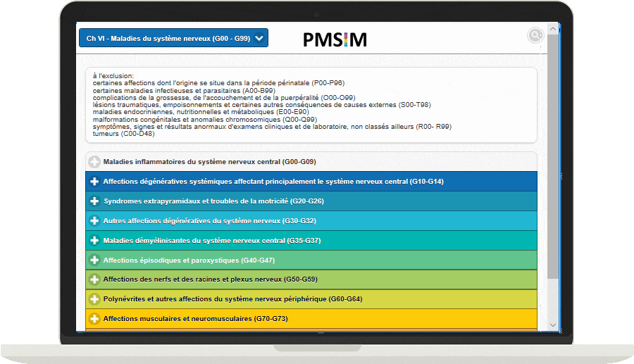This screenshot has height=364, width=634.
Task: Click the vertical scrollbar thumb
Action: click(553, 156)
